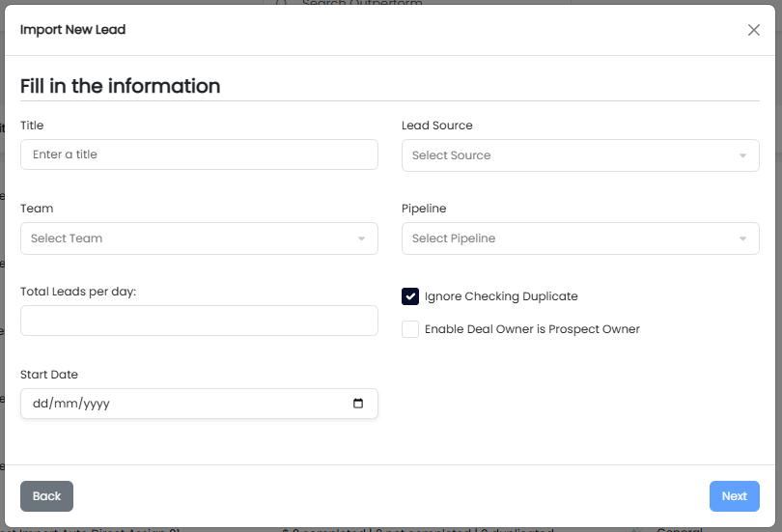The height and width of the screenshot is (532, 782).
Task: Open the Select Pipeline dropdown
Action: click(x=570, y=238)
